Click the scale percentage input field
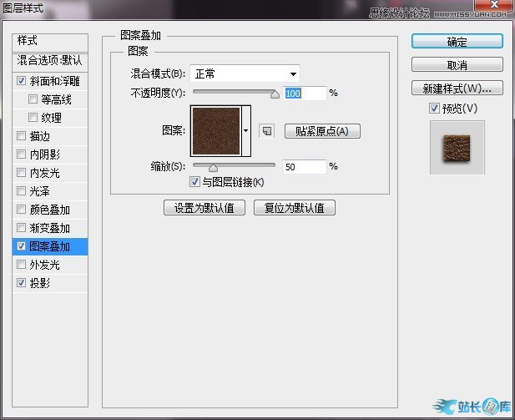 [x=304, y=167]
